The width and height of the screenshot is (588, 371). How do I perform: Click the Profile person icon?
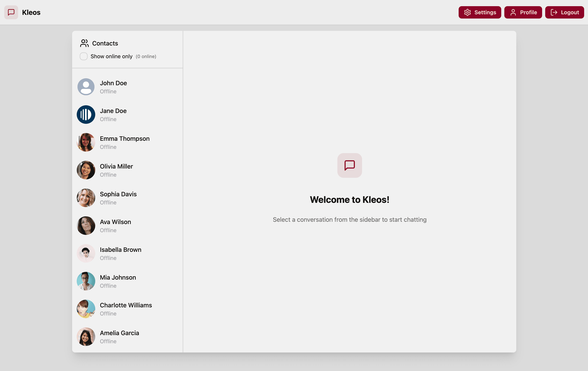[513, 12]
